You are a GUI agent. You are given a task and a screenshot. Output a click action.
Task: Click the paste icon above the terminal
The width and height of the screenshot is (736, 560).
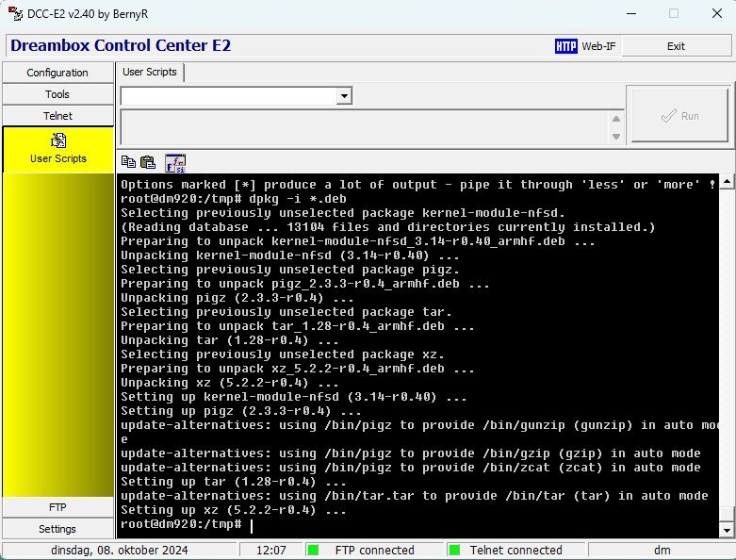point(146,162)
